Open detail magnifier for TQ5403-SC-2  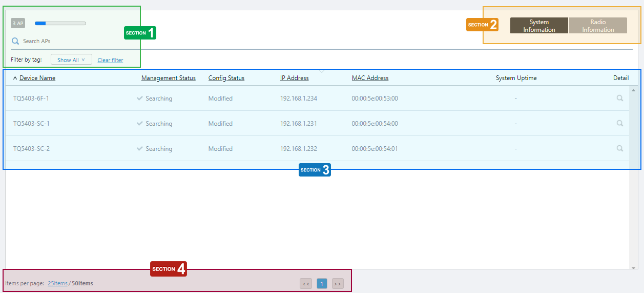[x=619, y=148]
